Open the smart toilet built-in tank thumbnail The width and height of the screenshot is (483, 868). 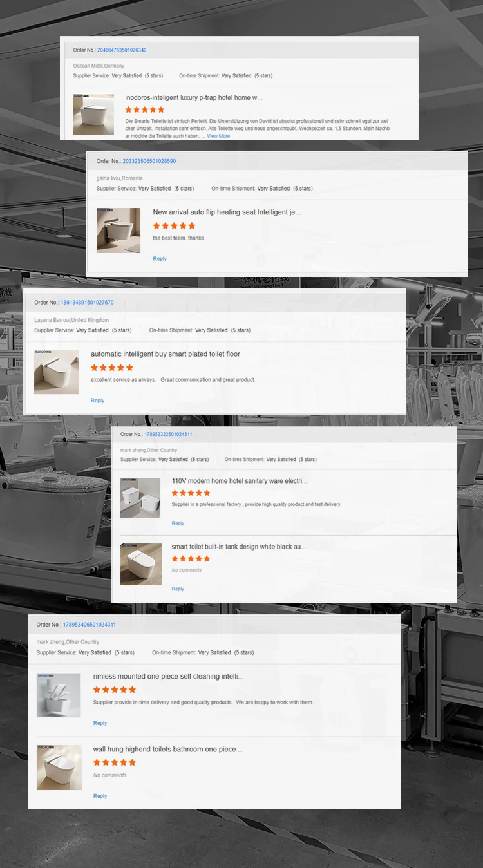click(x=141, y=564)
